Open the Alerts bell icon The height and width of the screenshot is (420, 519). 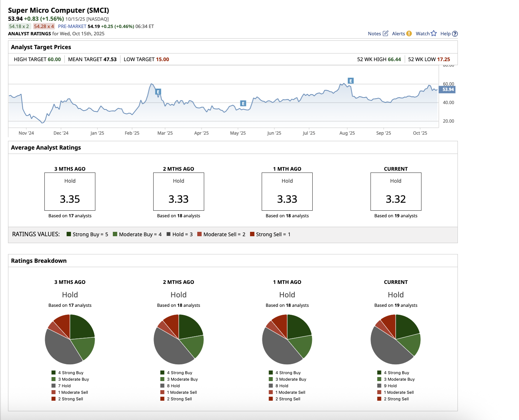pos(409,33)
